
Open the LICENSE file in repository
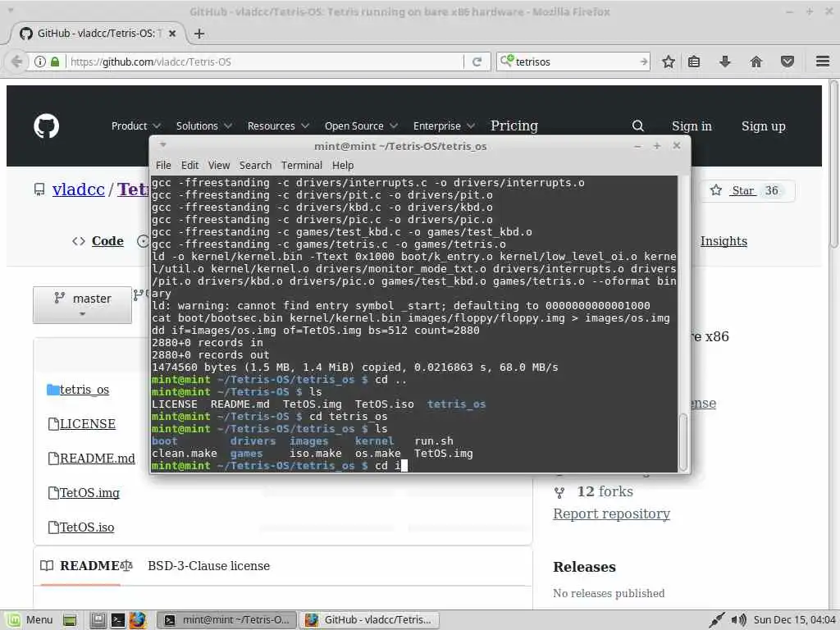[87, 424]
